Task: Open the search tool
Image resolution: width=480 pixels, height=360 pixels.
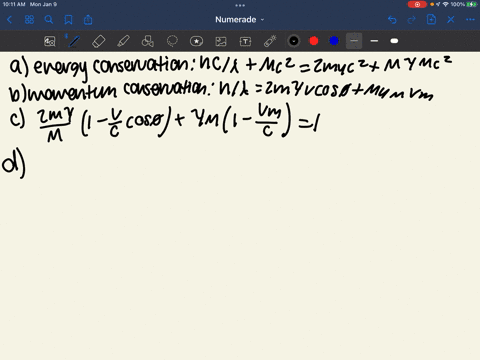Action: (49, 20)
